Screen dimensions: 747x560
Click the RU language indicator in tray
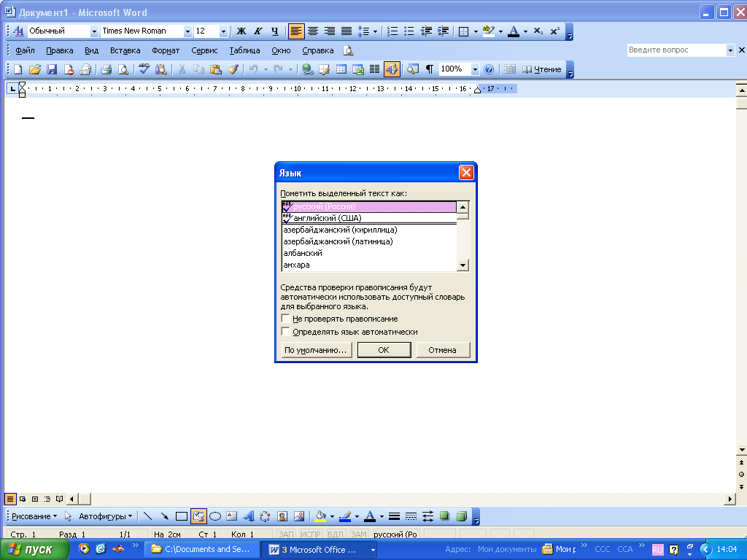[x=657, y=550]
